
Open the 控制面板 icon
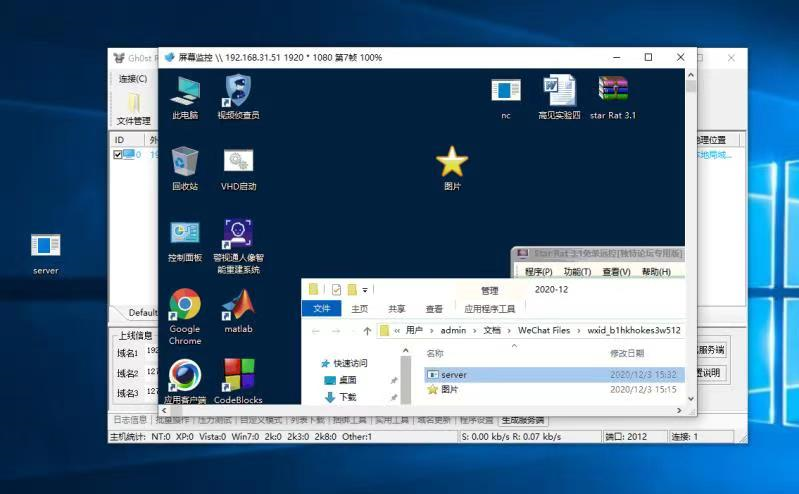[x=185, y=232]
